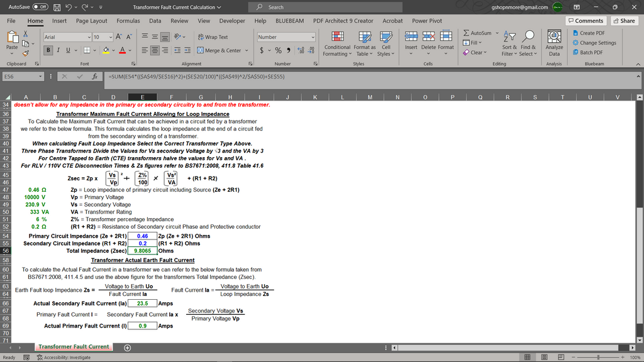Open the Insert ribbon tab
This screenshot has height=362, width=644.
[x=59, y=21]
